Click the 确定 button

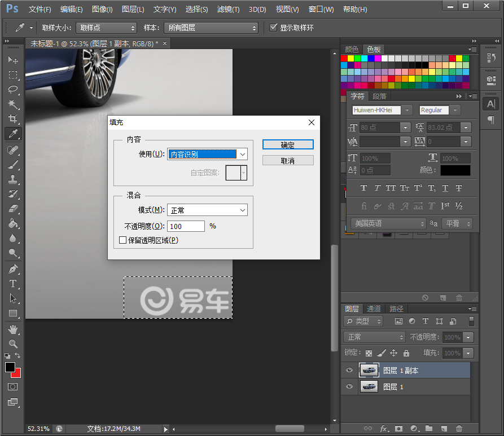pyautogui.click(x=288, y=145)
